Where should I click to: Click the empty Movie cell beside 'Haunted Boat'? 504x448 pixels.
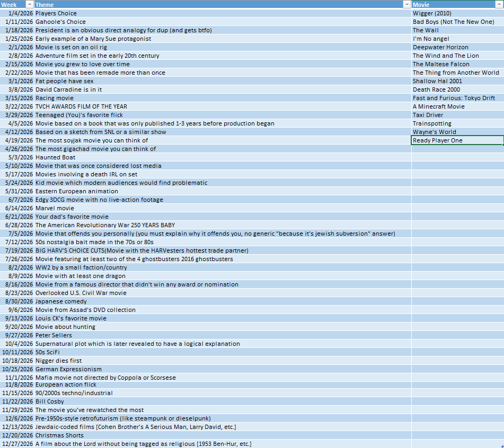click(x=457, y=157)
